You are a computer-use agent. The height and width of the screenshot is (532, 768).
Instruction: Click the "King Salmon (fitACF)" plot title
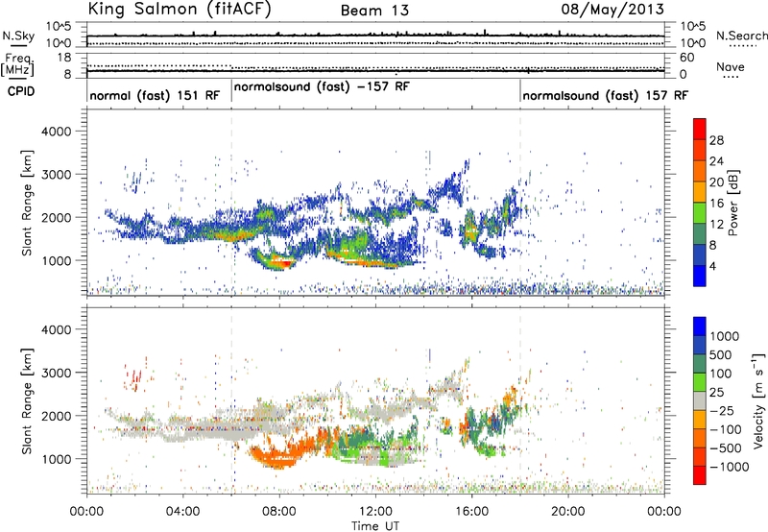click(180, 9)
